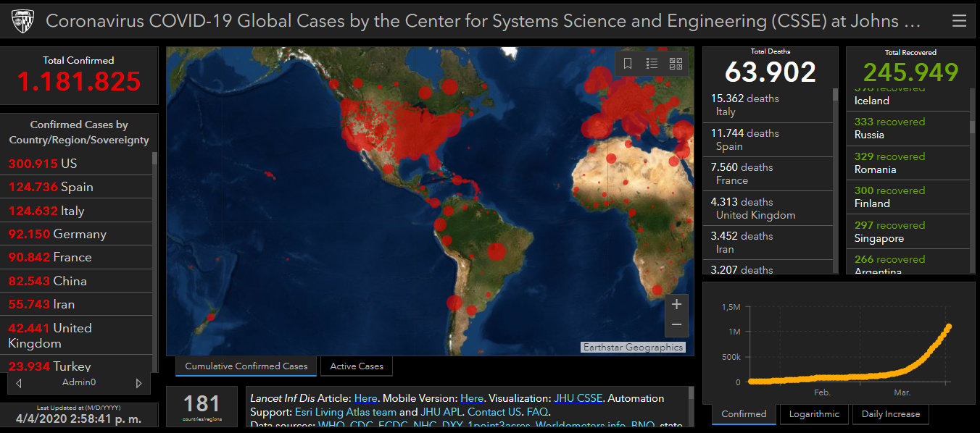Click the Total Recovered 245.949 figure
Screen dimensions: 980x433
click(x=911, y=72)
